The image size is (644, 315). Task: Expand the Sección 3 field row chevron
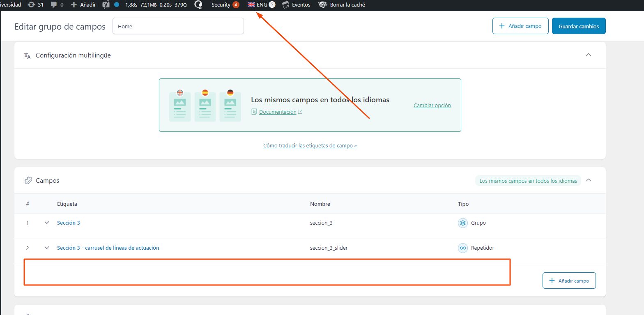[x=47, y=223]
